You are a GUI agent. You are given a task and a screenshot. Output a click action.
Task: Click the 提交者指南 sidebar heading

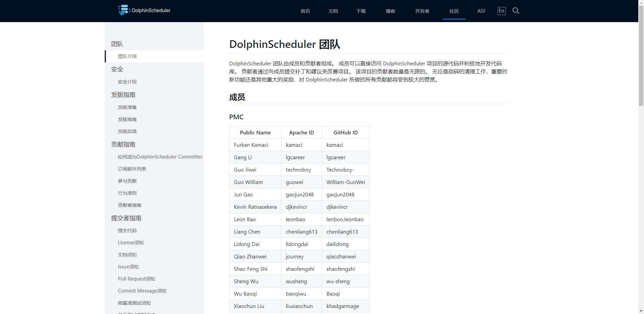coord(126,218)
